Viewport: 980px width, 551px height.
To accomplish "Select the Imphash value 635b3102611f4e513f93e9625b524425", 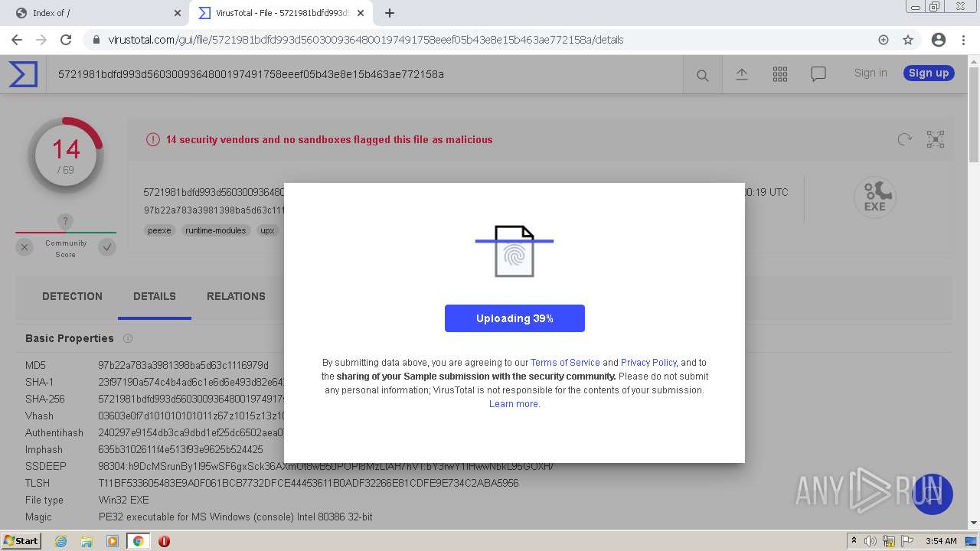I will [181, 449].
